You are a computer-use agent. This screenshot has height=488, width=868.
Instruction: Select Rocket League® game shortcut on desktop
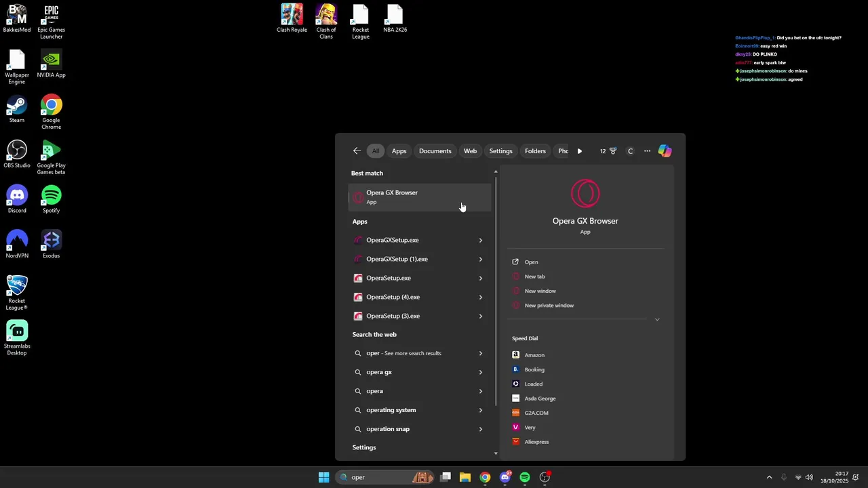pyautogui.click(x=17, y=293)
